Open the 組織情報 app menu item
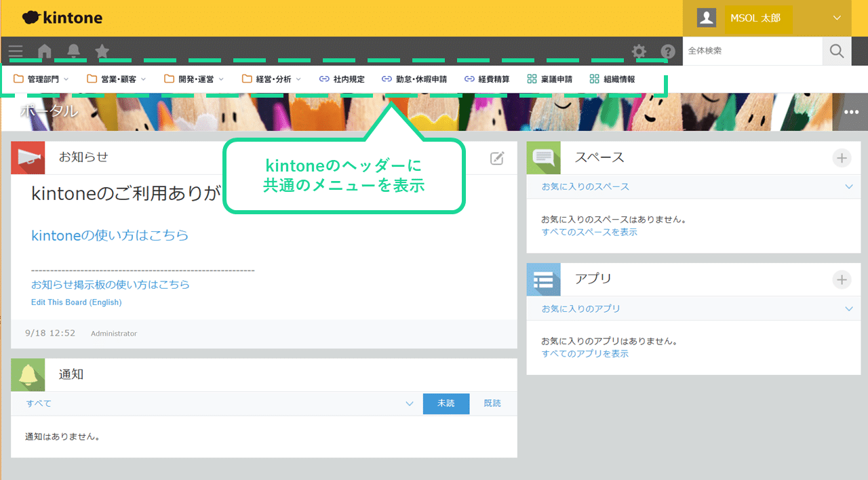This screenshot has height=480, width=868. tap(612, 79)
